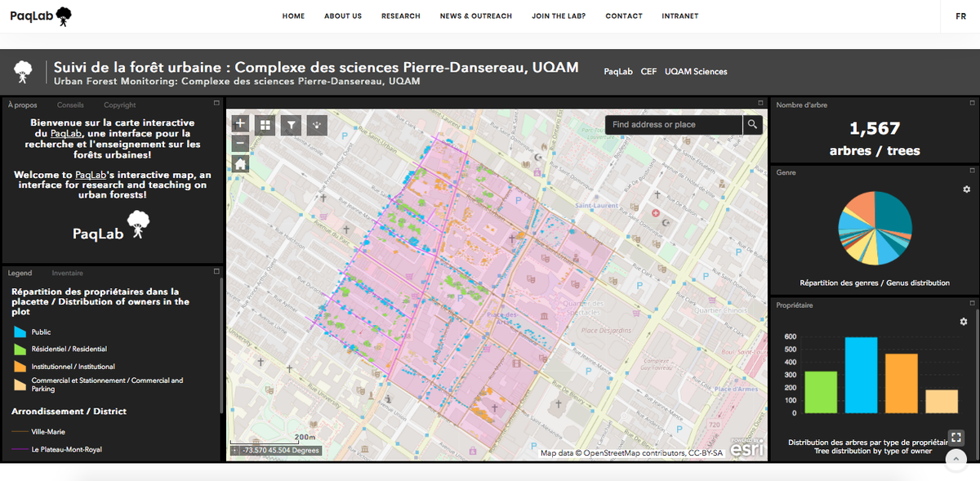Go to NEWS & OUTREACH
The height and width of the screenshot is (481, 980).
coord(476,16)
